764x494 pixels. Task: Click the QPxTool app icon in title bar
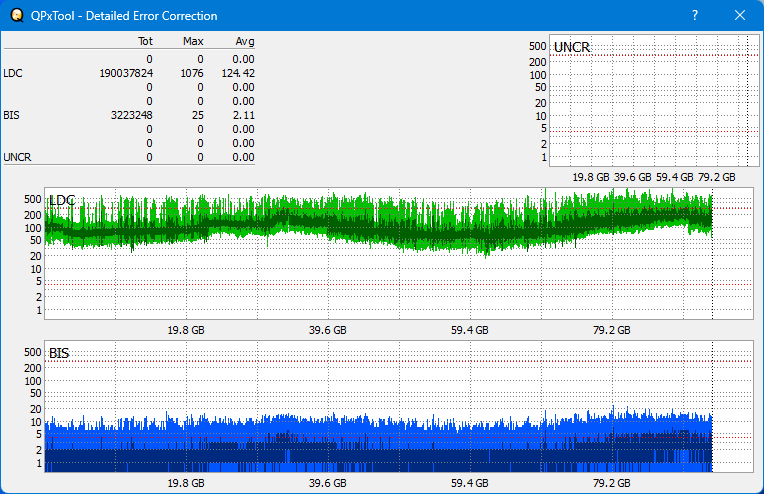pyautogui.click(x=17, y=15)
